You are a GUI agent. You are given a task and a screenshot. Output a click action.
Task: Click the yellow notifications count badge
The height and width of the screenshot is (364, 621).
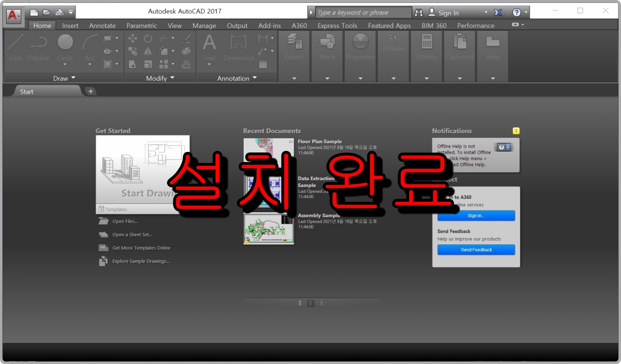click(516, 131)
